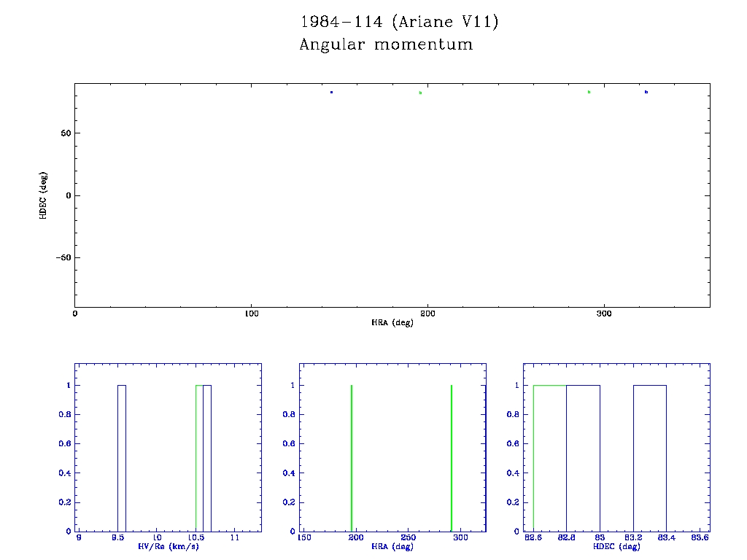Select the blue HDEC bar between 82.8 and 83
747x560 pixels.
coord(583,458)
